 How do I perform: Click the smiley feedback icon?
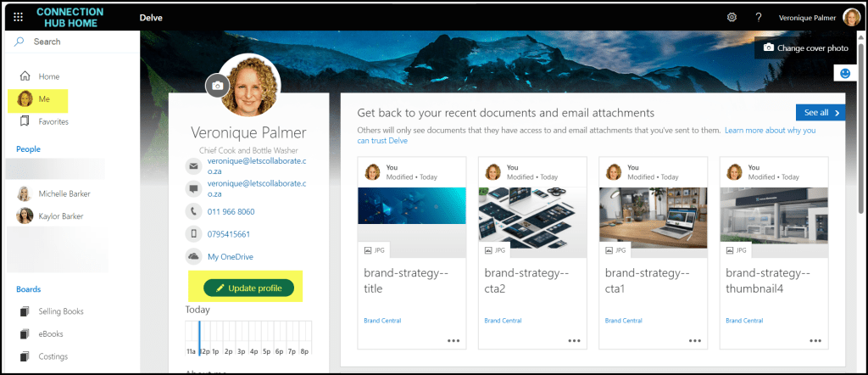845,73
